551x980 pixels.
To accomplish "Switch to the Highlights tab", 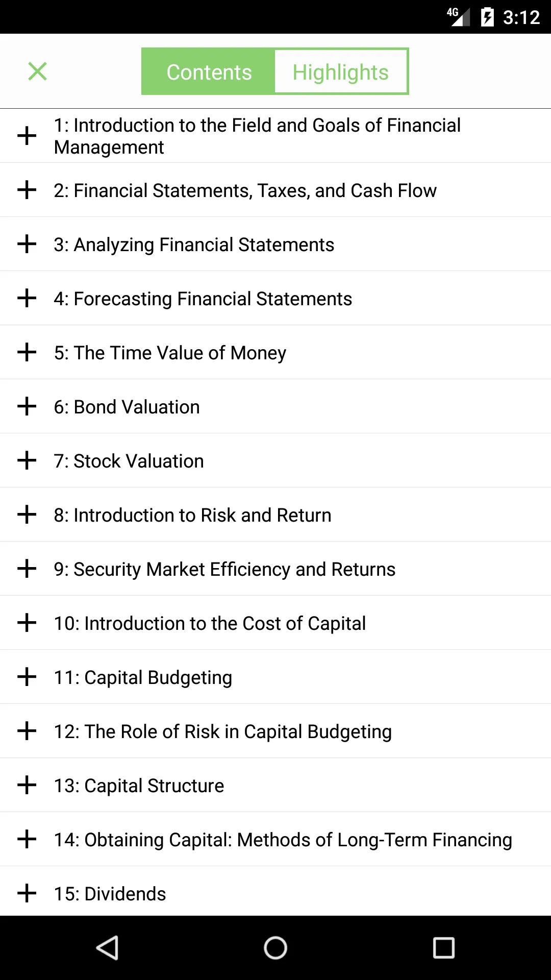I will tap(341, 71).
